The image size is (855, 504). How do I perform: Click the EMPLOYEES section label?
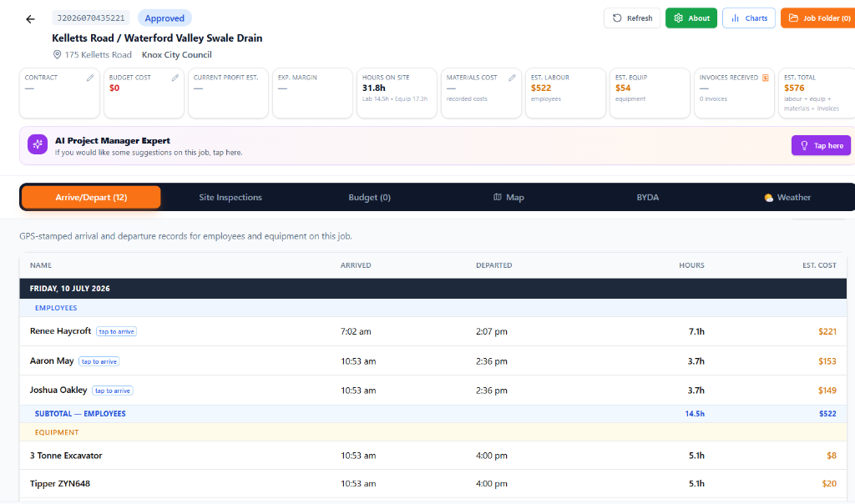(56, 308)
